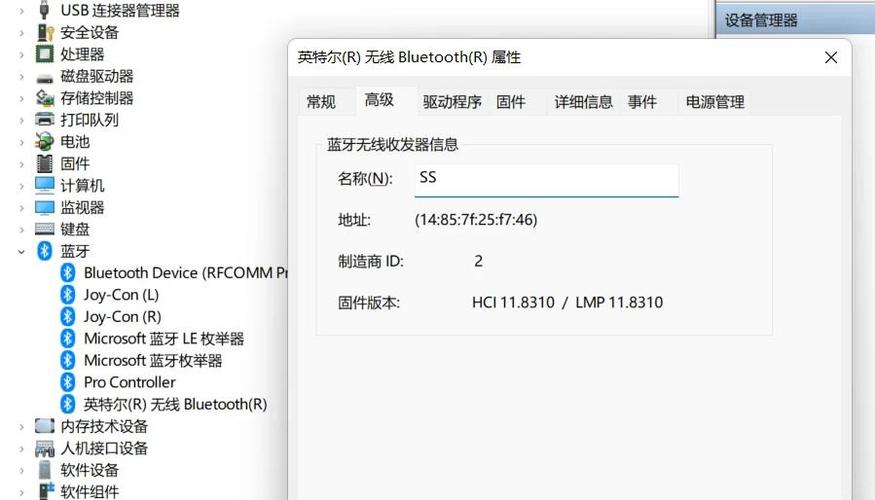
Task: Click the 软件设备 icon
Action: pos(45,470)
